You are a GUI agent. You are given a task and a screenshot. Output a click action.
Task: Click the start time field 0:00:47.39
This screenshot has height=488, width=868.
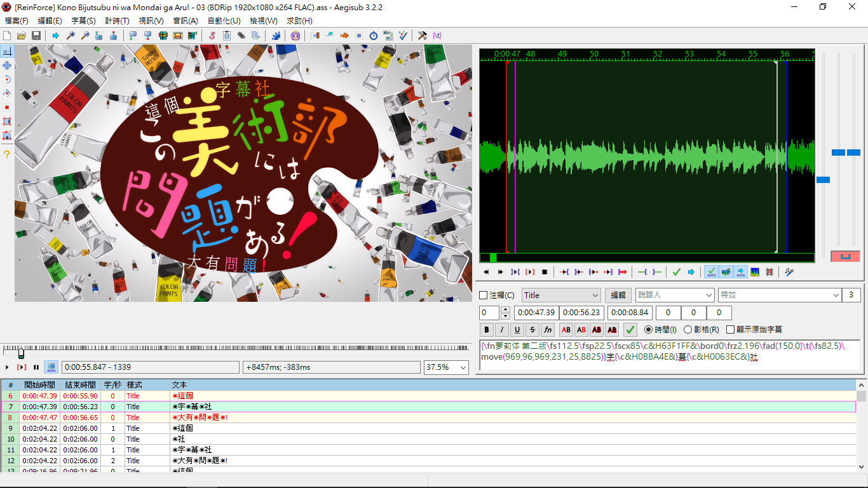pyautogui.click(x=536, y=313)
